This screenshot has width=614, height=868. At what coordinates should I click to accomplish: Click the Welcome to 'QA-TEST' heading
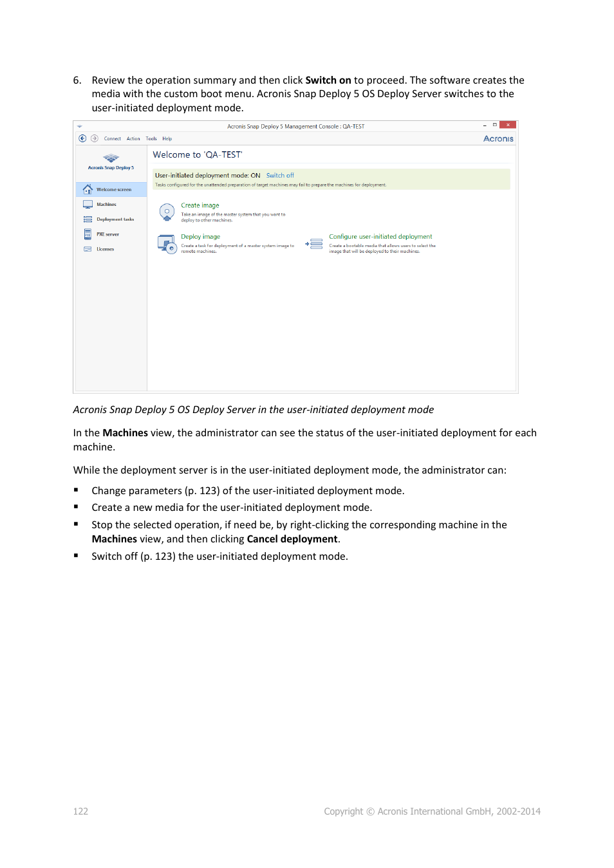click(x=198, y=155)
